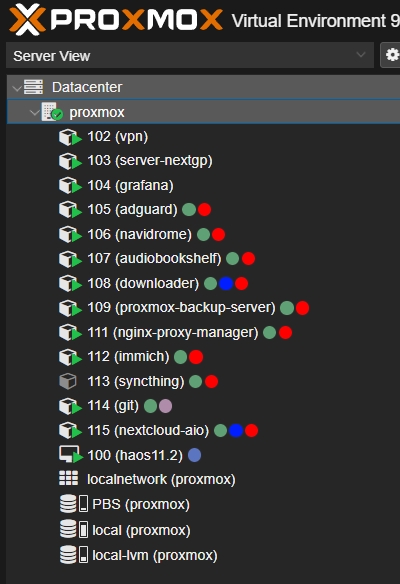Click the VM monitor icon for 100 (haos11.2)

click(x=71, y=454)
